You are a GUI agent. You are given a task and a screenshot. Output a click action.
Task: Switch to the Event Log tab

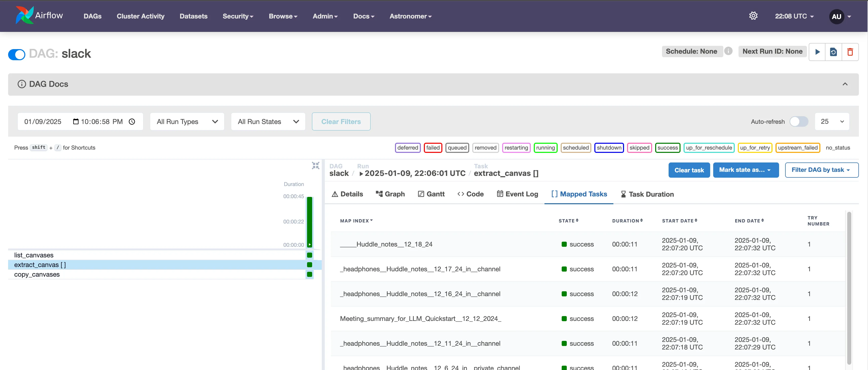[518, 194]
